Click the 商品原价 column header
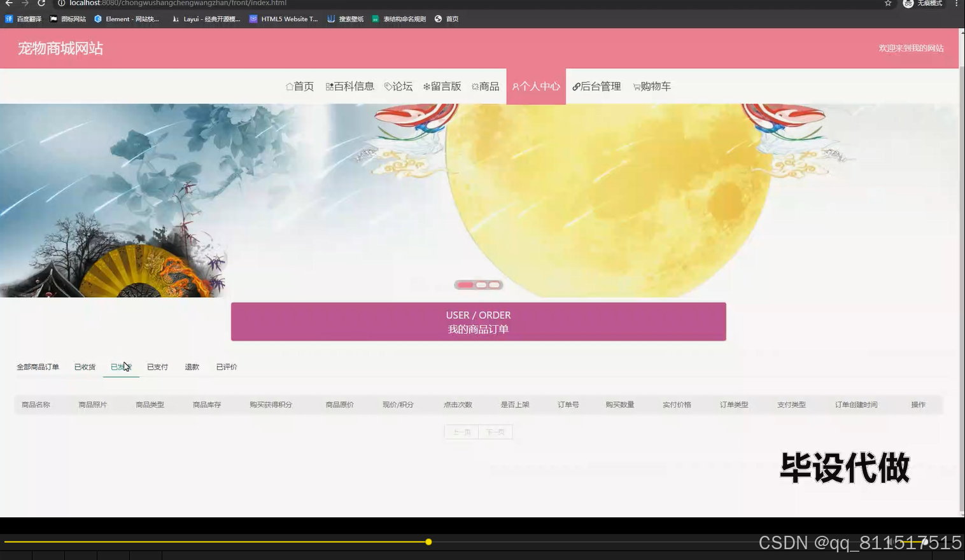 coord(339,405)
